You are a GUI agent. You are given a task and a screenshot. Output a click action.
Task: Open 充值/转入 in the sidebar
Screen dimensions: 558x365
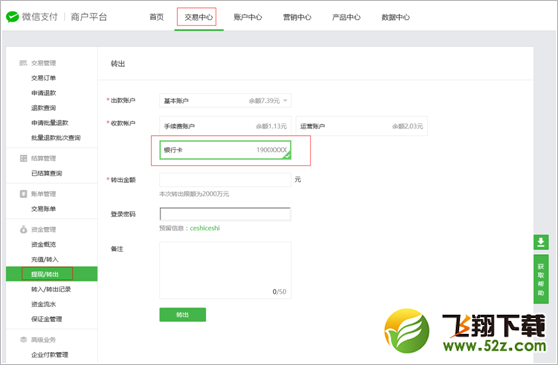pos(44,259)
